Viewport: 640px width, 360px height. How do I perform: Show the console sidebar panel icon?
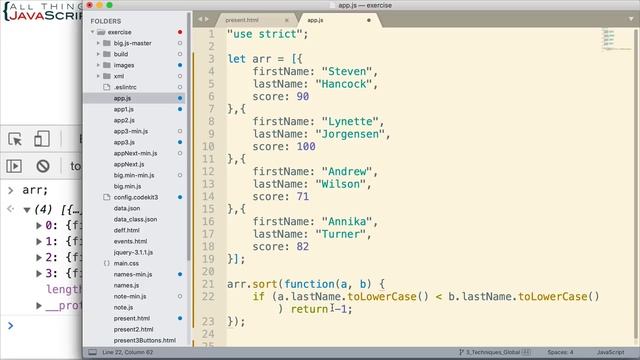pos(14,166)
